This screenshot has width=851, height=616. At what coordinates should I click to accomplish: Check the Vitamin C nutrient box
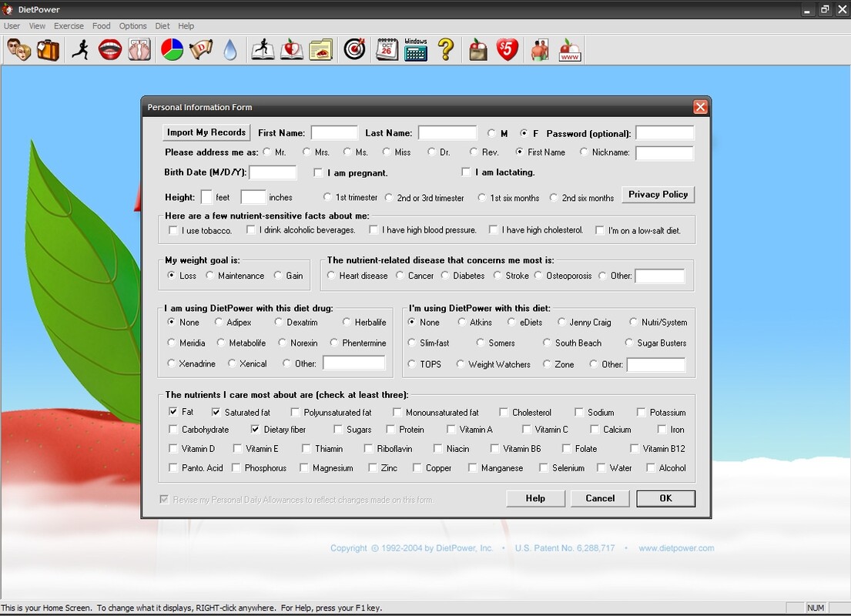click(x=526, y=430)
